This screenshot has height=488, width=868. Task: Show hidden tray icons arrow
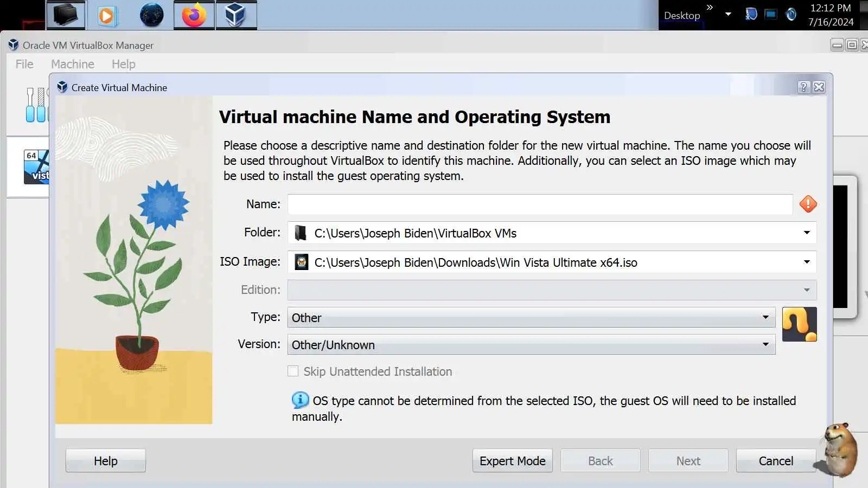click(x=728, y=14)
